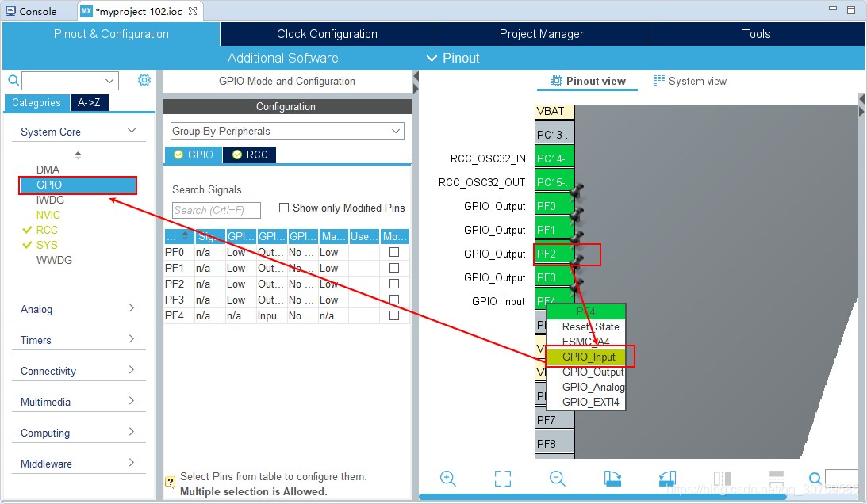Open the Project Manager tab
This screenshot has width=867, height=504.
pos(542,34)
